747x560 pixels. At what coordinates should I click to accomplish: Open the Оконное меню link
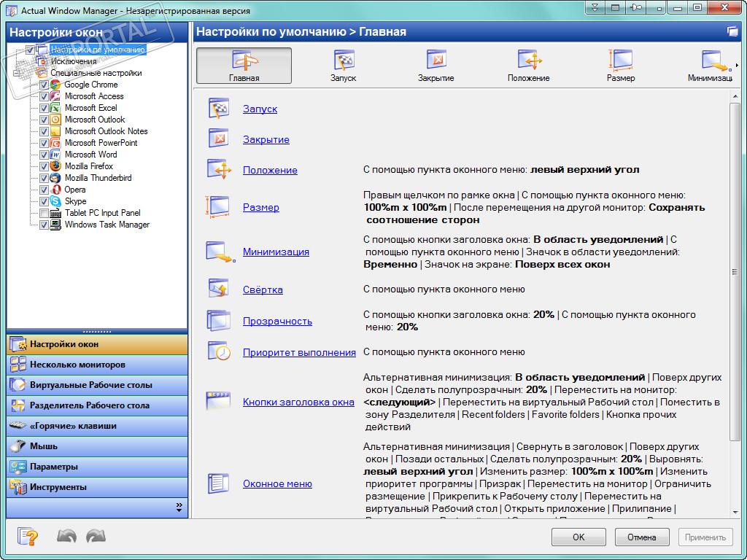point(277,484)
